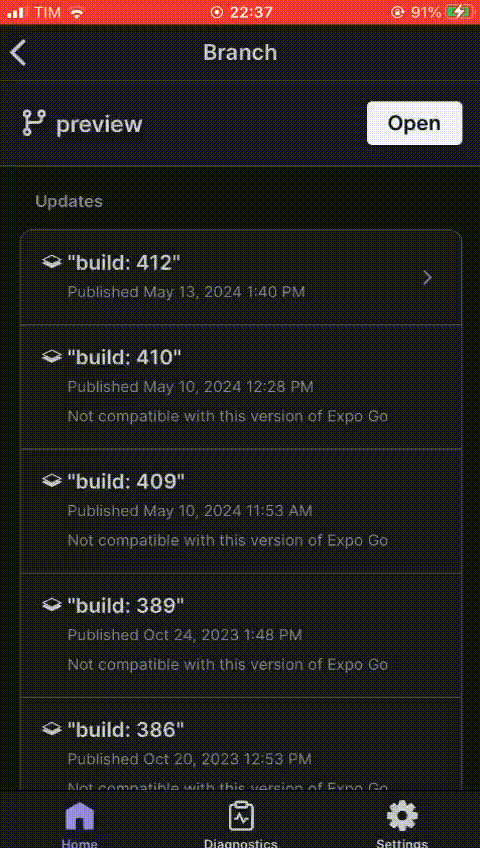Tap the Wi-Fi icon in status bar
The width and height of the screenshot is (480, 848).
pos(77,12)
